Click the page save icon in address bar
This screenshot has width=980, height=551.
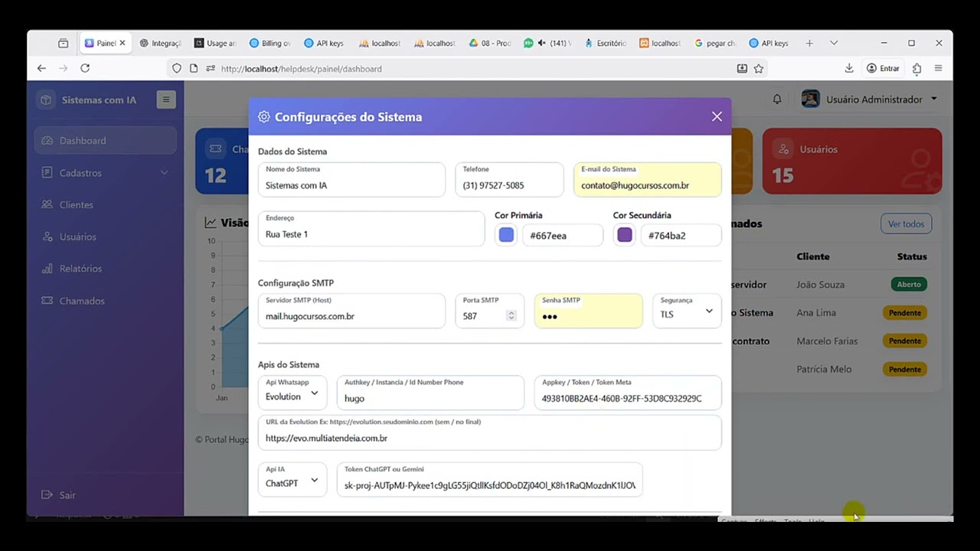[x=742, y=68]
